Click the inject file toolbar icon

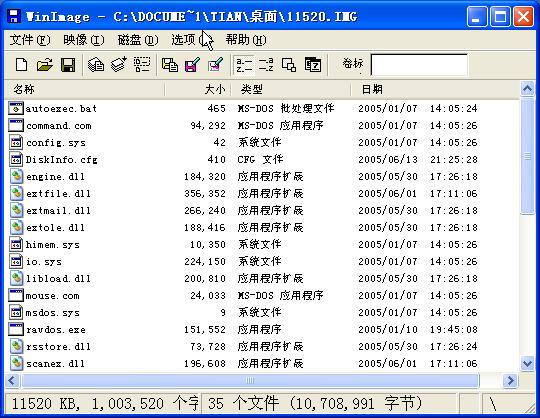coord(170,64)
